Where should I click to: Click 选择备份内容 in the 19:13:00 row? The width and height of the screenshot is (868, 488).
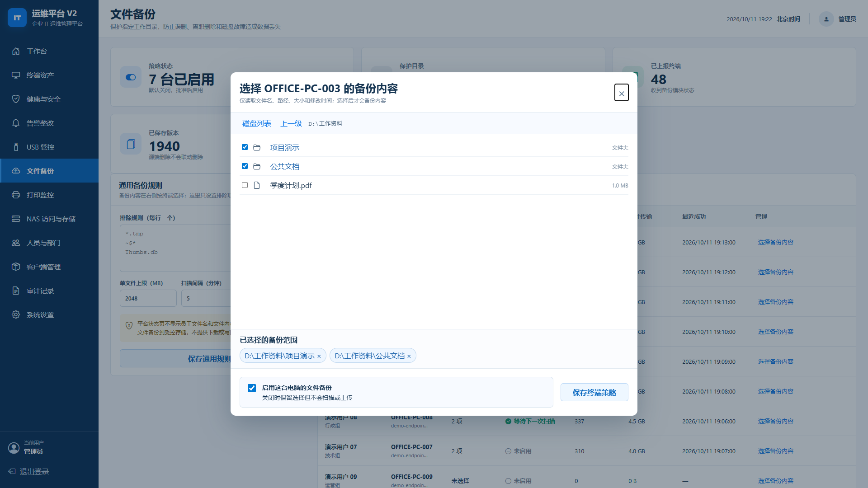click(776, 242)
